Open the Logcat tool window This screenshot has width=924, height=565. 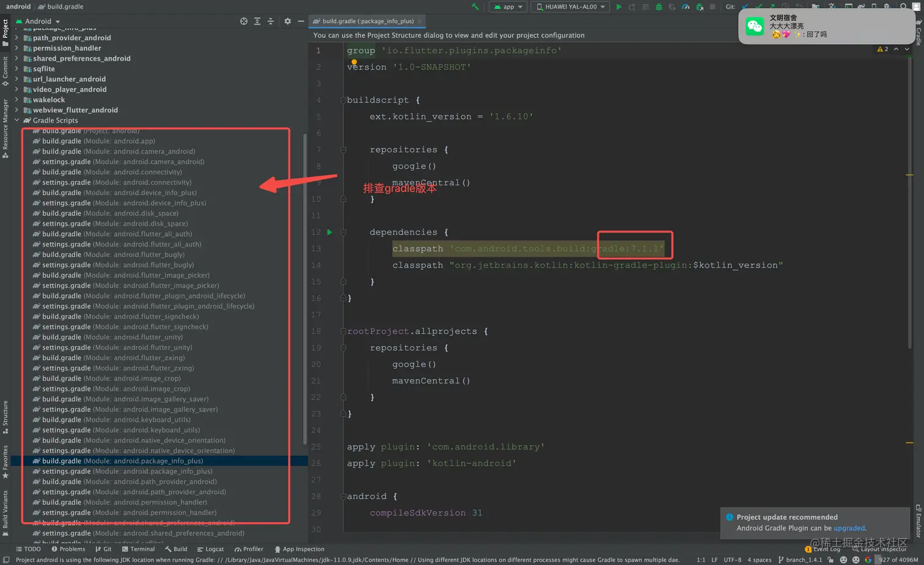(210, 549)
